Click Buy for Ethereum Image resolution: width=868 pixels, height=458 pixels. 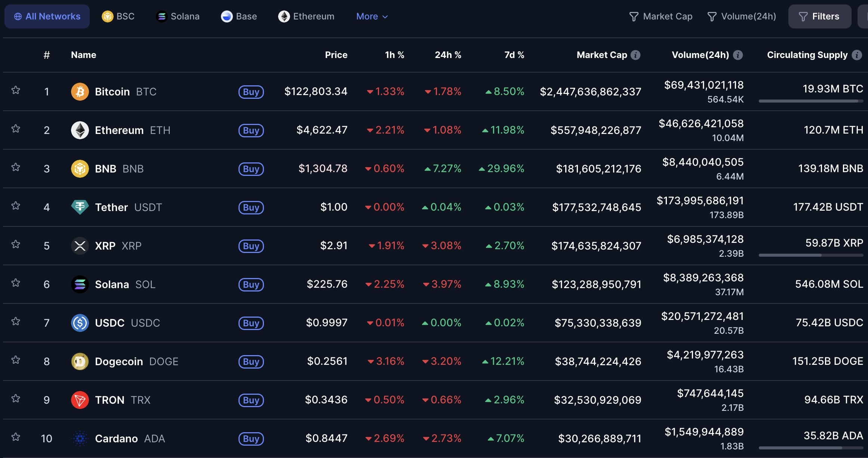point(251,131)
